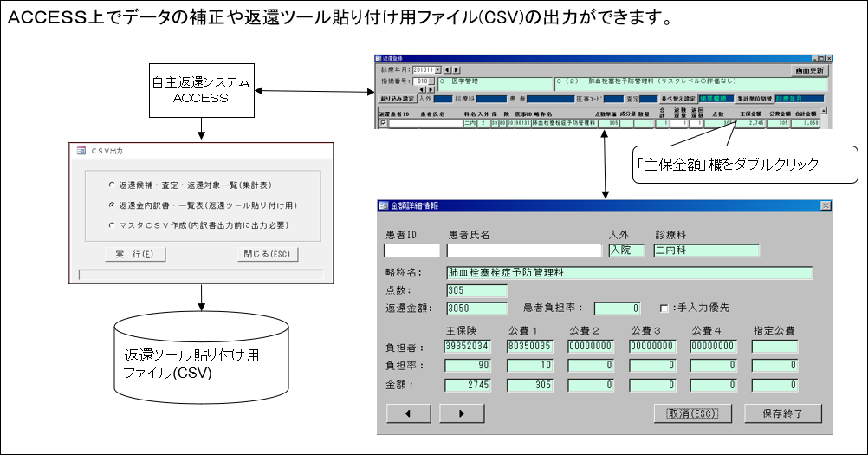The image size is (868, 455).
Task: Click previous-record arrow button in 金額詳細情報
Action: pyautogui.click(x=409, y=413)
